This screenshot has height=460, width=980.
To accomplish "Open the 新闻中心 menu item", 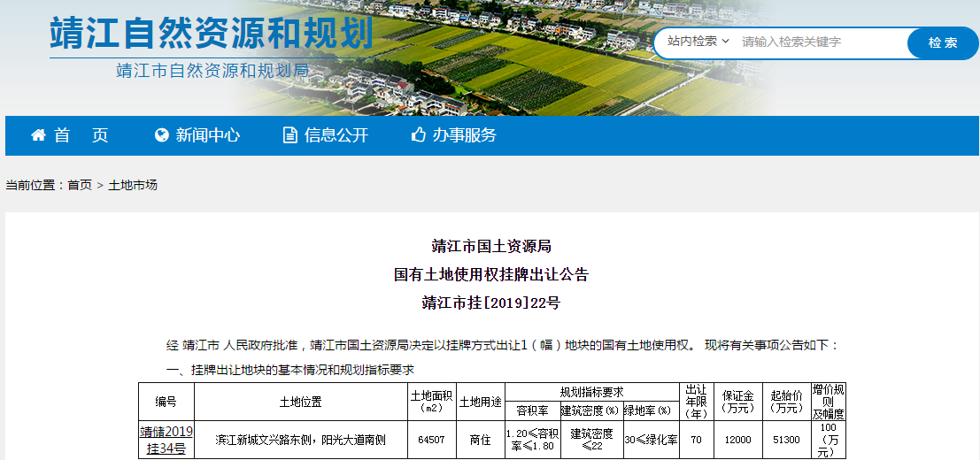I will coord(207,134).
